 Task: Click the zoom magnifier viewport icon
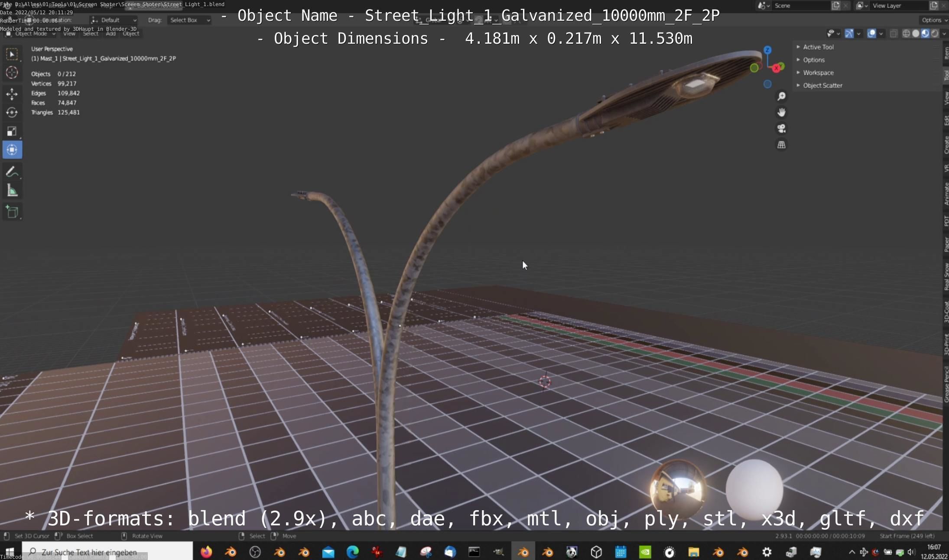tap(781, 96)
